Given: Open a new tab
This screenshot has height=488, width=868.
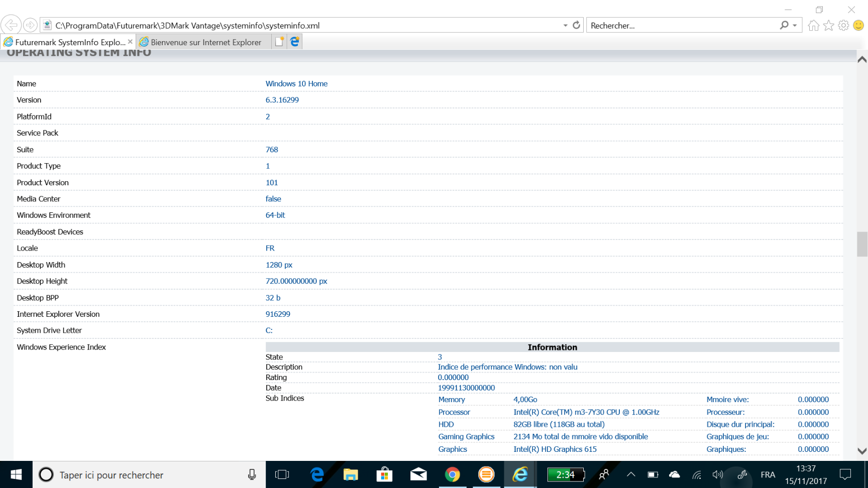Looking at the screenshot, I should (279, 42).
